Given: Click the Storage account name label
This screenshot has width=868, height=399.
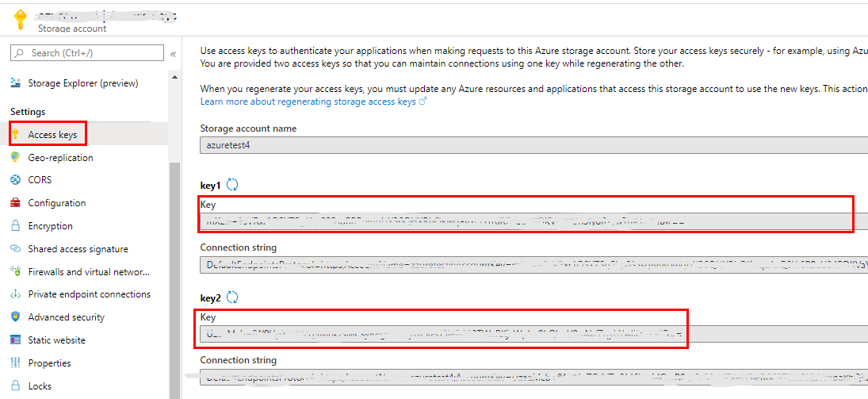Looking at the screenshot, I should [x=248, y=128].
